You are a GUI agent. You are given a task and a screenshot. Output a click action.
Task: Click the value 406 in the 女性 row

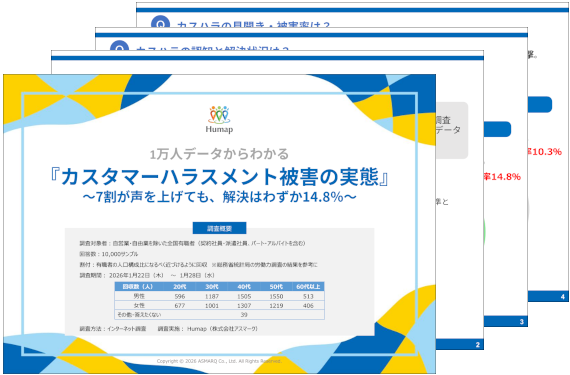click(308, 306)
